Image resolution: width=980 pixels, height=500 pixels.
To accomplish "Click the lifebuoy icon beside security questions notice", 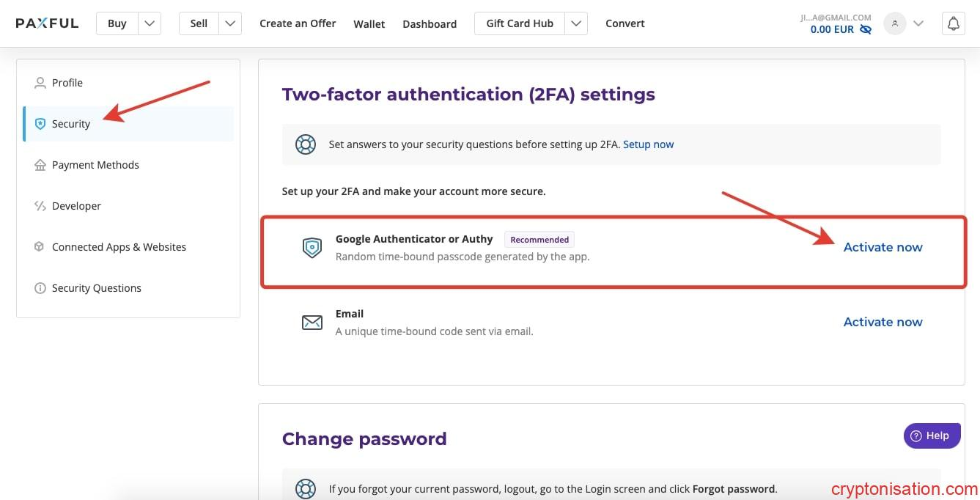I will coord(305,144).
